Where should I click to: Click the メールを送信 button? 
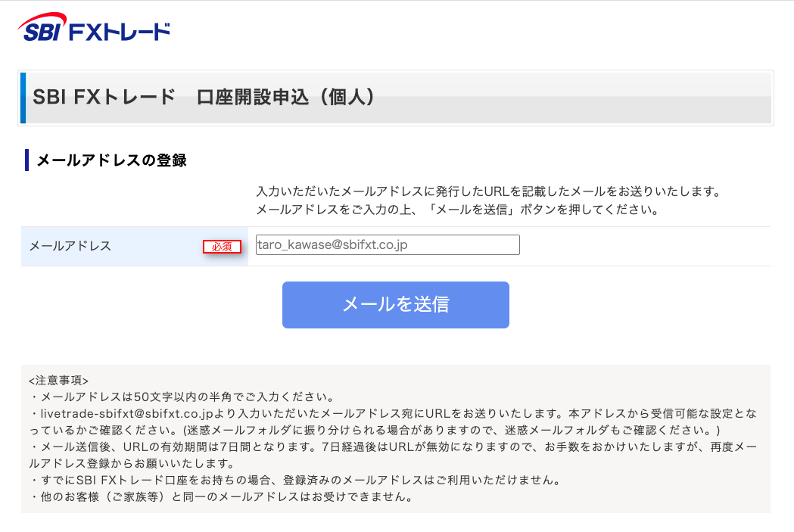tap(395, 305)
